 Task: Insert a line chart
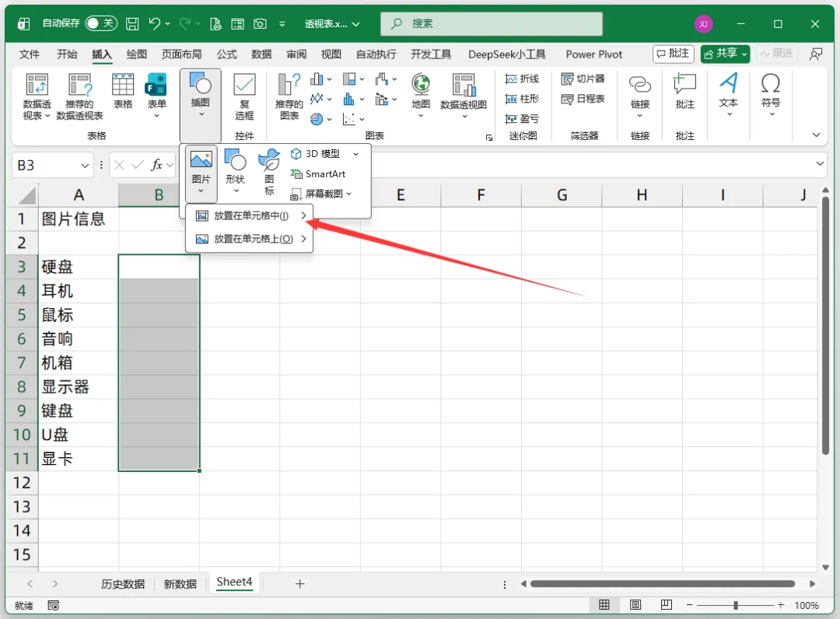point(317,99)
